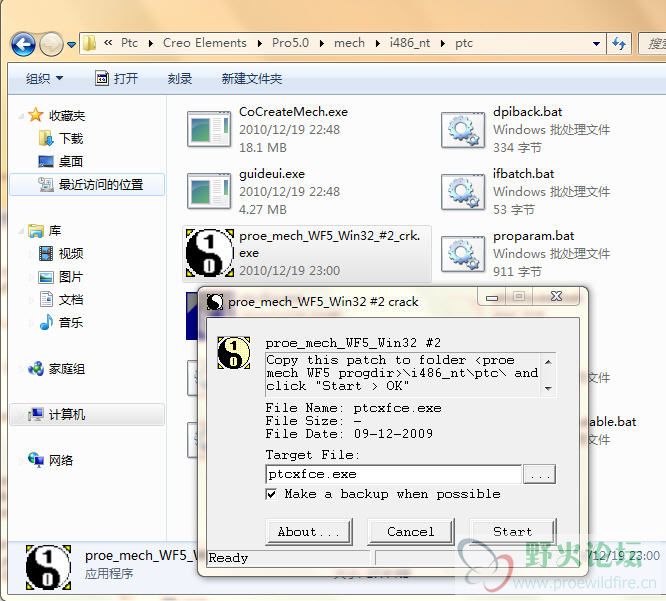Image resolution: width=666 pixels, height=601 pixels.
Task: Select proparam.bat gear icon
Action: [x=463, y=254]
